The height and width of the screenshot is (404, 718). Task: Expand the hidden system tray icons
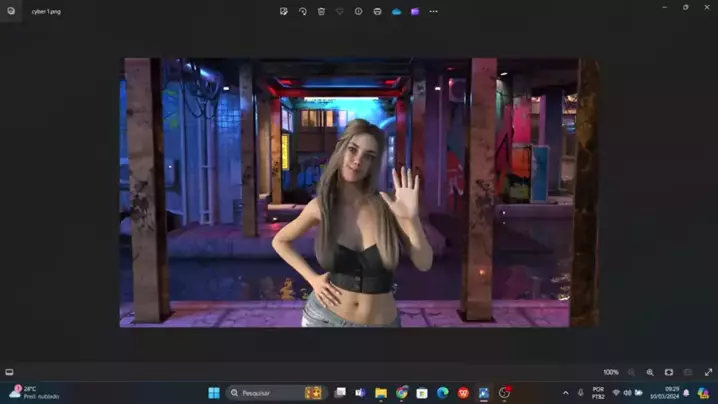coord(566,393)
